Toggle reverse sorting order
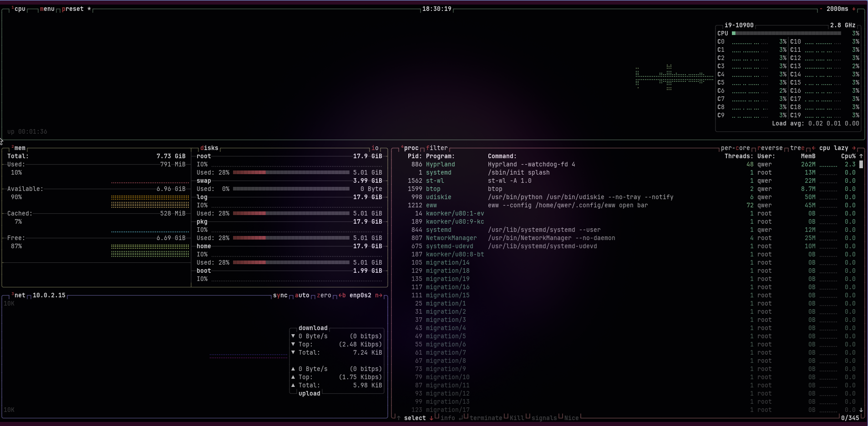The image size is (868, 426). click(770, 148)
